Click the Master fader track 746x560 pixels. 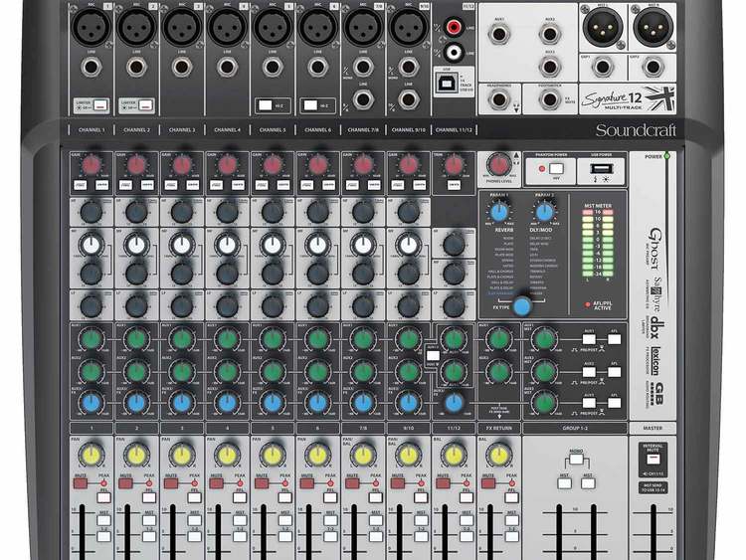coord(653,532)
